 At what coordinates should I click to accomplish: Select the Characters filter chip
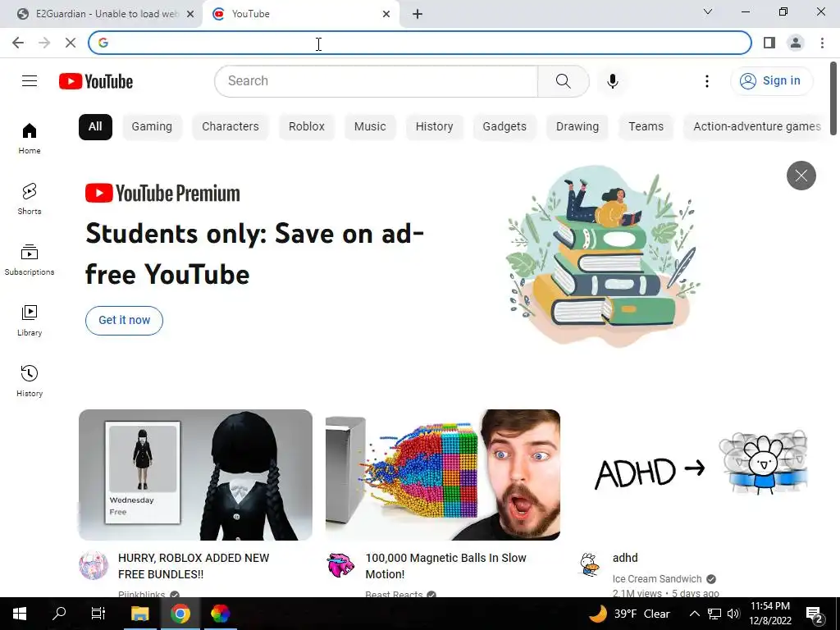pos(231,127)
